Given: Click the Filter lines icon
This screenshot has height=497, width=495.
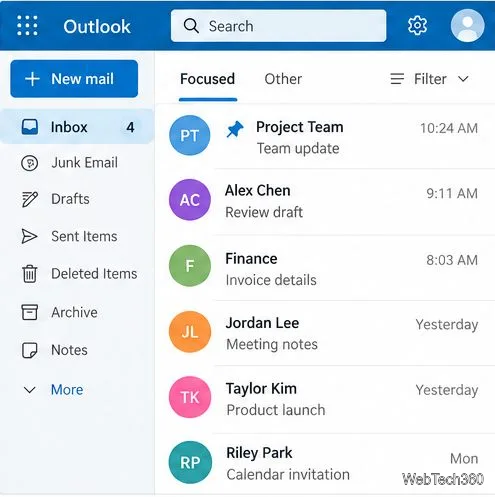Looking at the screenshot, I should (397, 79).
